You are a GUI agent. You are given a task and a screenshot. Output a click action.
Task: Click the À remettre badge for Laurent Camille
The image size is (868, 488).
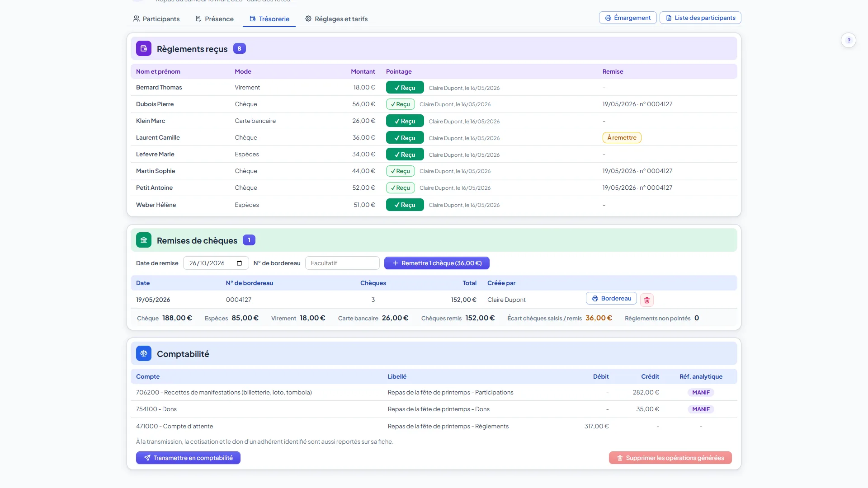(x=622, y=137)
